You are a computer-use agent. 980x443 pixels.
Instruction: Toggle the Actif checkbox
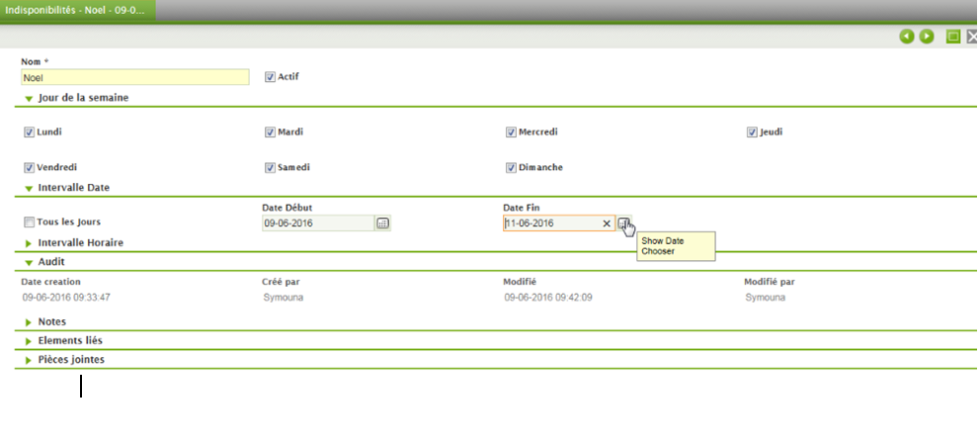[x=270, y=77]
